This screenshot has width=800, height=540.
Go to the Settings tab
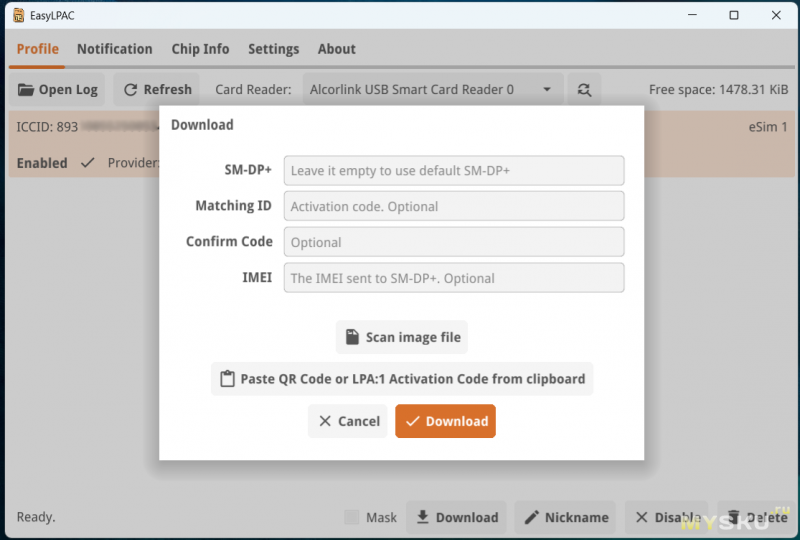(x=273, y=49)
